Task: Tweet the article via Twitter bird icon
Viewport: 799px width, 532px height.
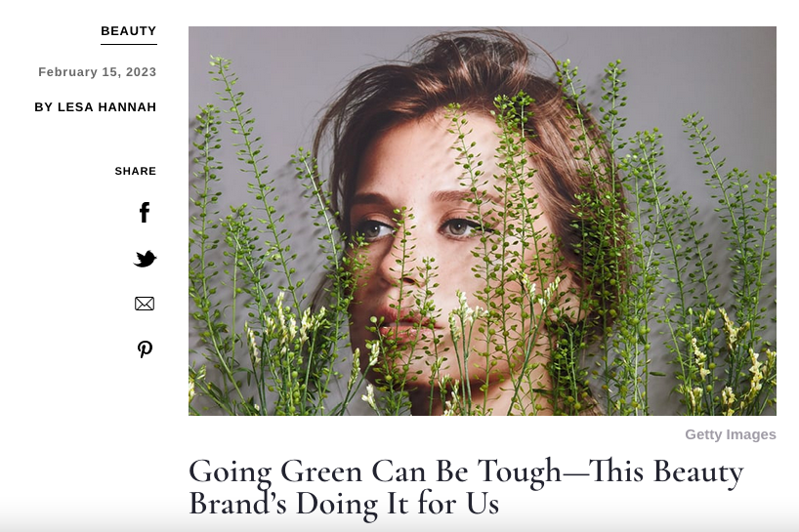Action: pos(146,259)
